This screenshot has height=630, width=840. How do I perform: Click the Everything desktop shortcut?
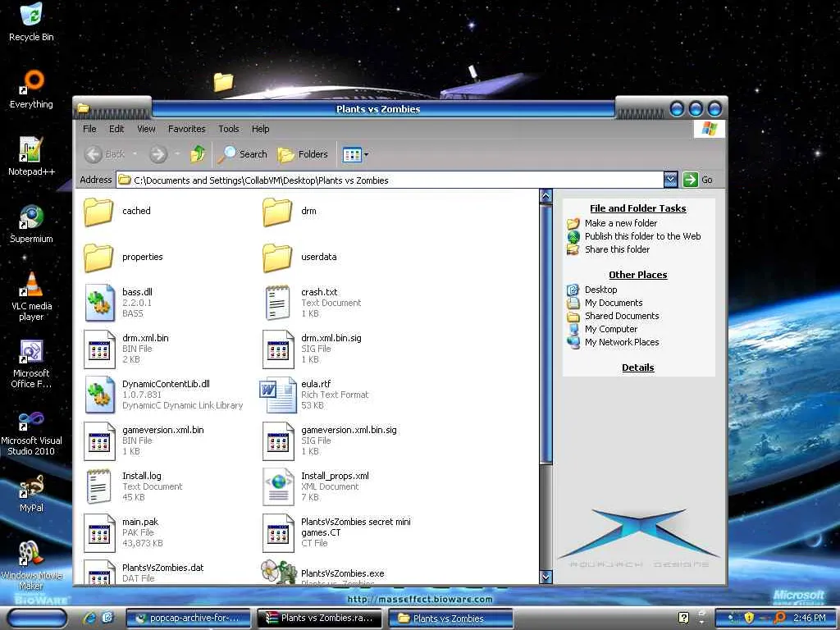click(32, 89)
